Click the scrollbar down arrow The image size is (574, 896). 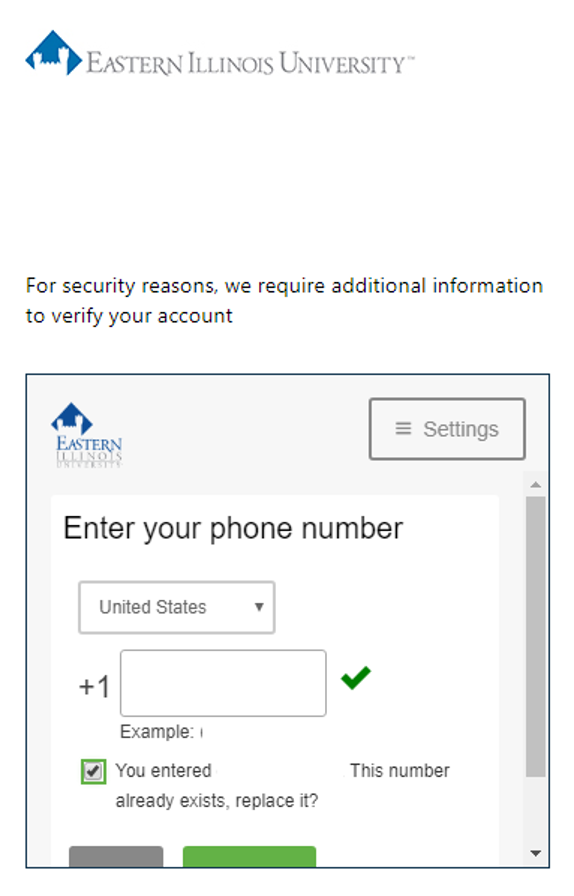click(x=536, y=854)
